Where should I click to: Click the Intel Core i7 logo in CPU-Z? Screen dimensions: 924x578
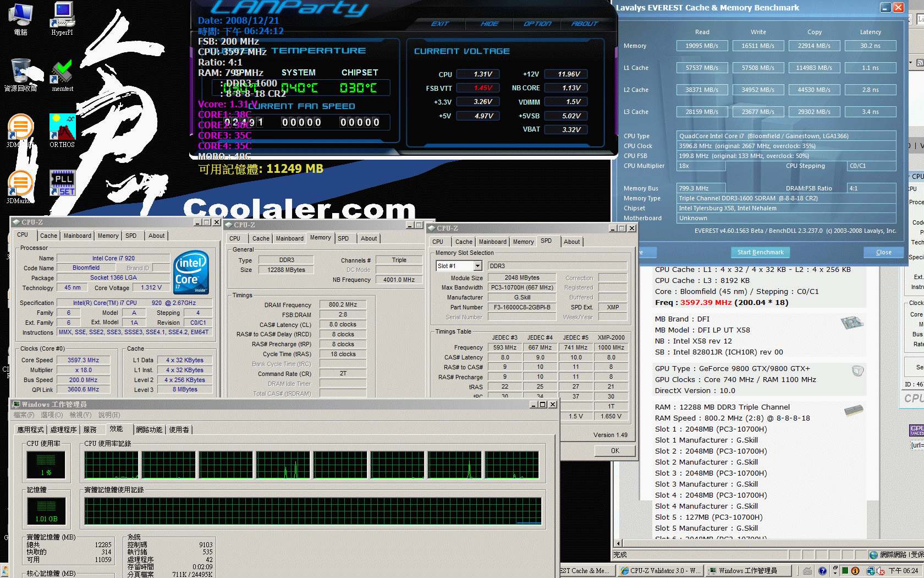pyautogui.click(x=191, y=272)
